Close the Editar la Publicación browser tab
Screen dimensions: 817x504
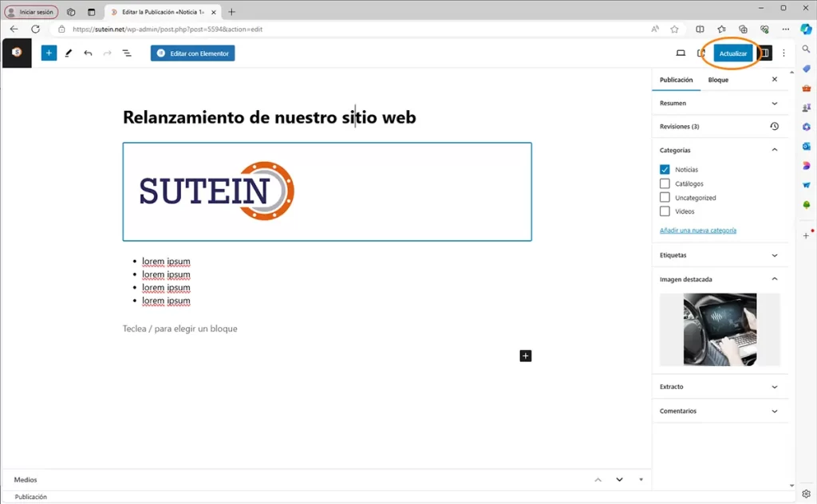pos(214,12)
